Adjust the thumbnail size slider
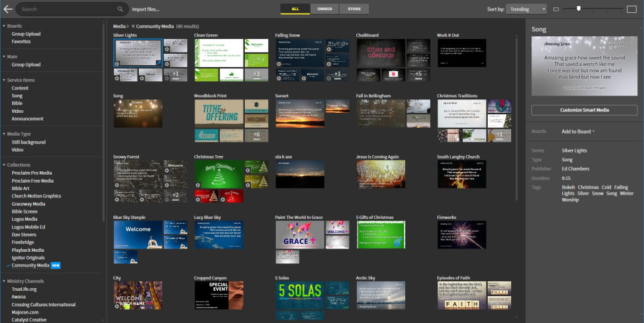This screenshot has width=644, height=323. point(579,9)
